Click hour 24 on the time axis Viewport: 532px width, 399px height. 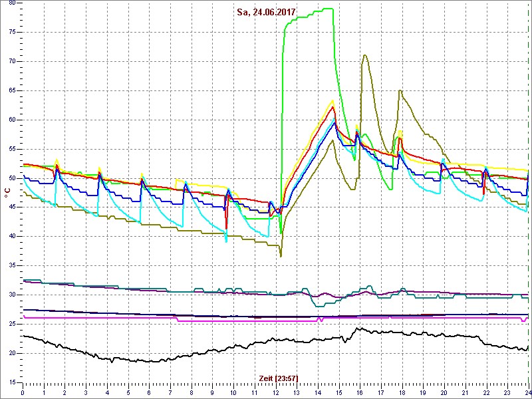tap(528, 392)
